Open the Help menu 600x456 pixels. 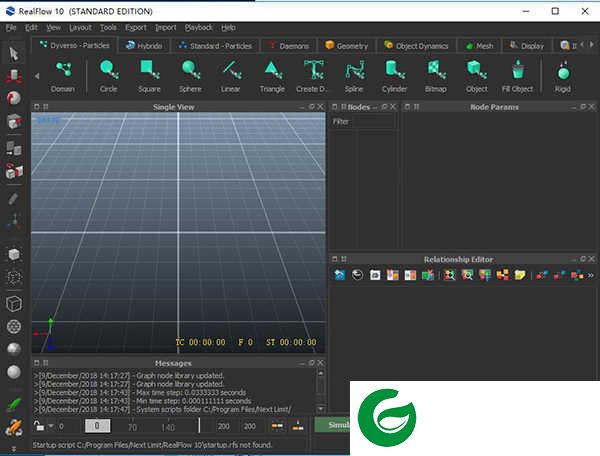(x=228, y=28)
